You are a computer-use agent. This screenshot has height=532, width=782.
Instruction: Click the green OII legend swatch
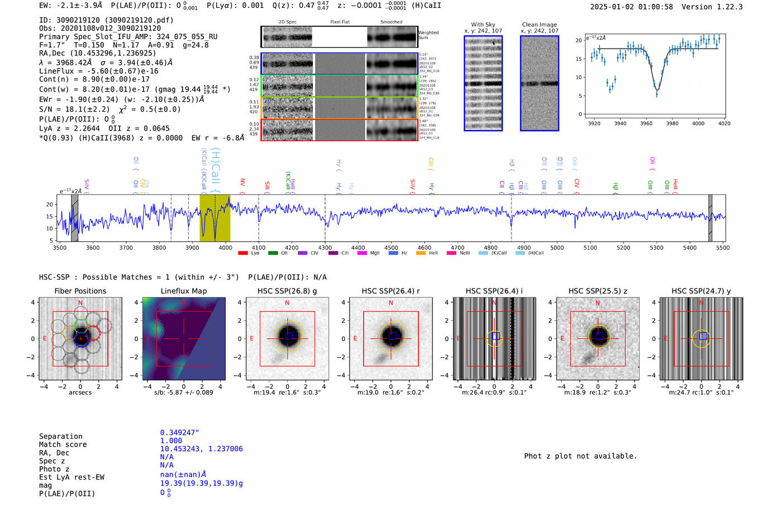[x=273, y=253]
